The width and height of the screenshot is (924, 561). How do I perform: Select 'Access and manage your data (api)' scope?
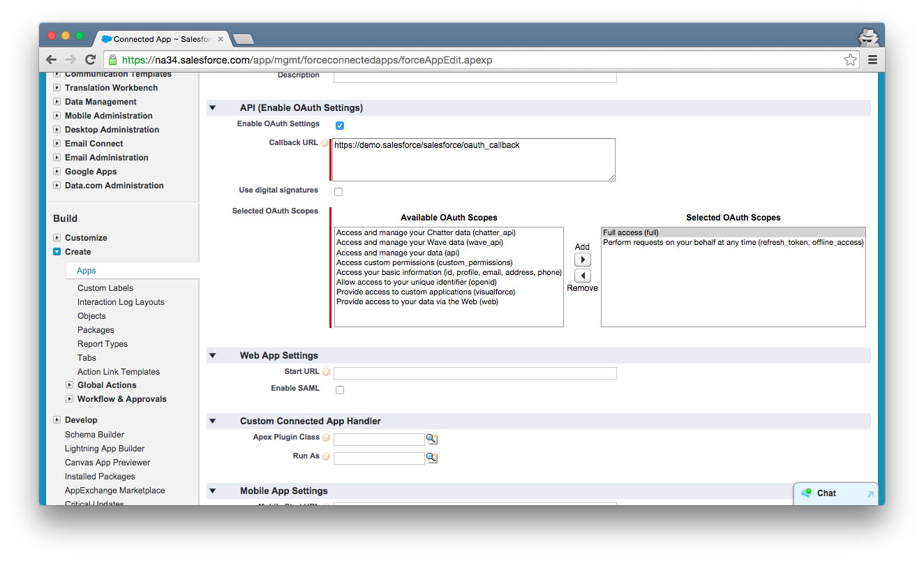click(x=449, y=253)
